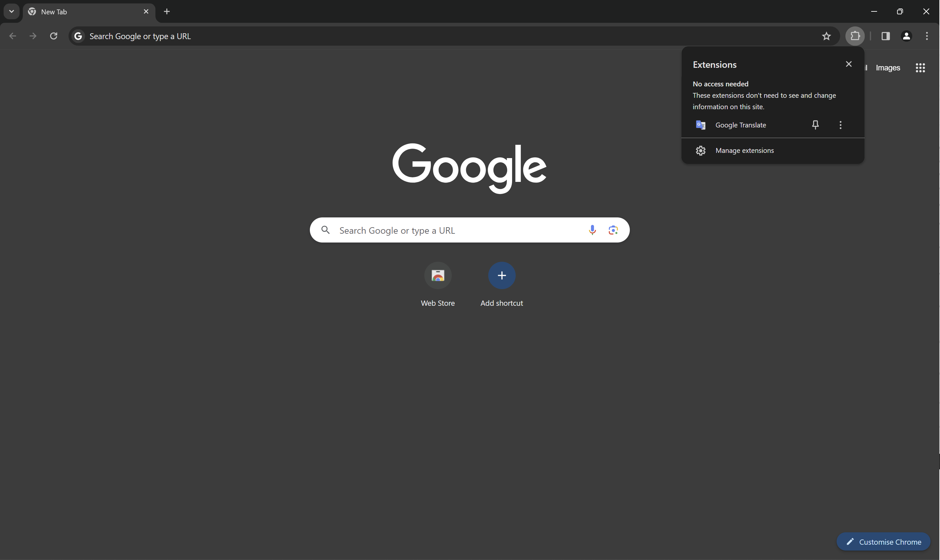Focus the Google search box
Viewport: 940px width, 560px height.
(469, 230)
